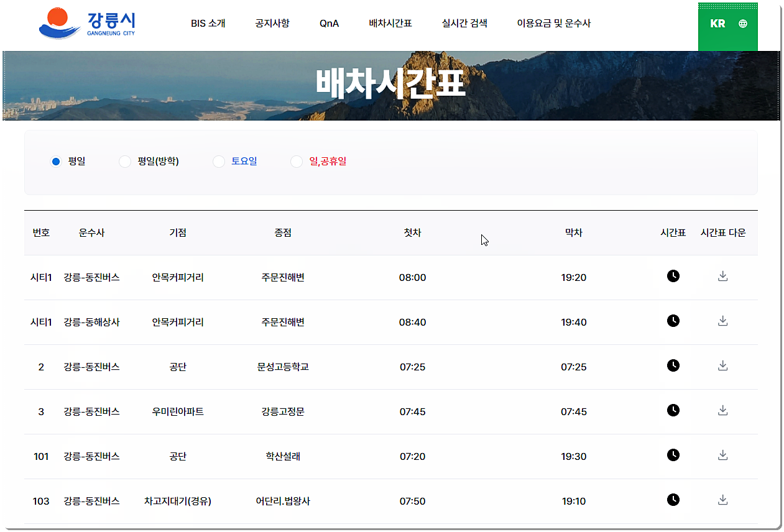This screenshot has height=532, width=784.
Task: Open the BIS 소개 menu
Action: coord(207,23)
